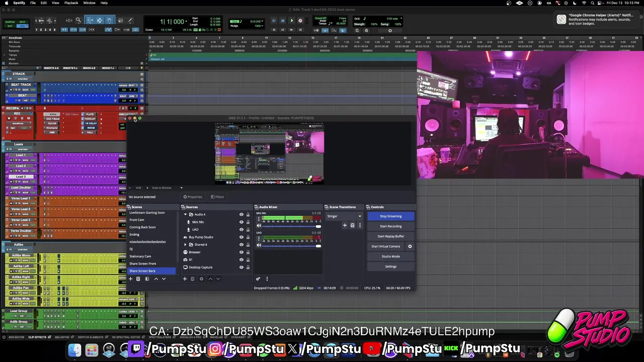Open the Edit menu
The height and width of the screenshot is (362, 644).
[x=44, y=3]
